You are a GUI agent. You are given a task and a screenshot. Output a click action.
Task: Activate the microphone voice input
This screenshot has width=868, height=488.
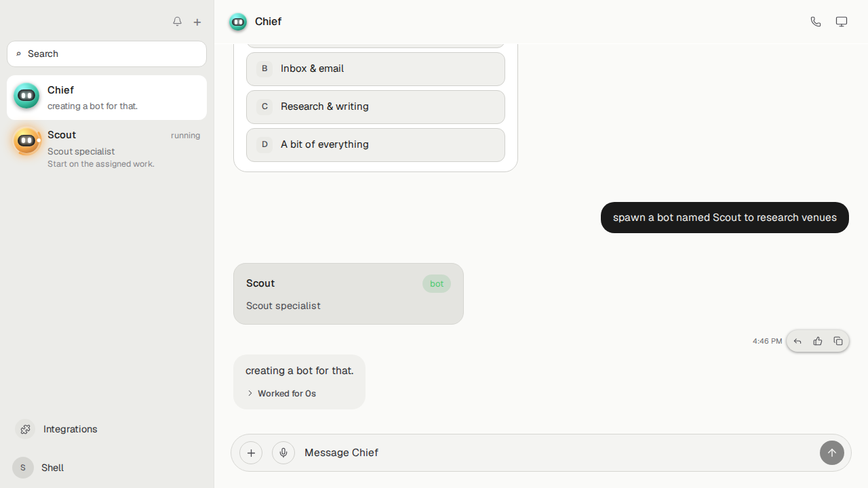[x=283, y=453]
